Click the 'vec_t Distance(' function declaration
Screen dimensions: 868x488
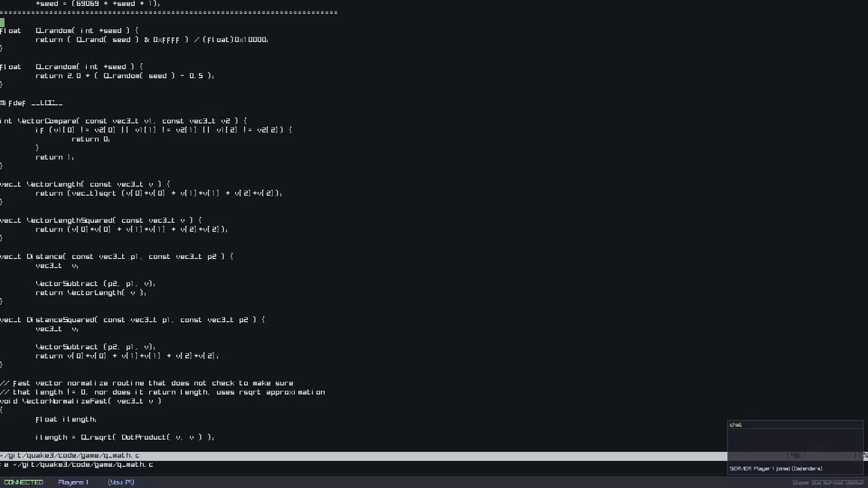tap(117, 256)
